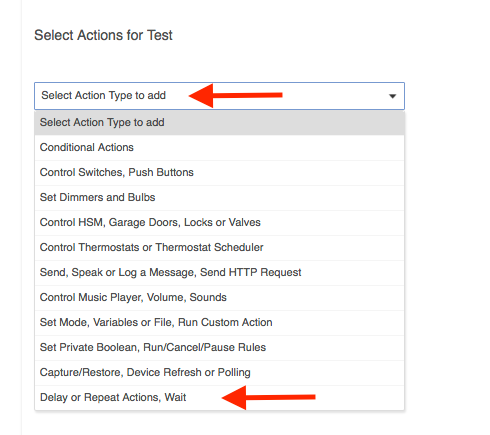The height and width of the screenshot is (435, 490).
Task: Pick Set Dimmers and Bulbs
Action: coord(219,197)
